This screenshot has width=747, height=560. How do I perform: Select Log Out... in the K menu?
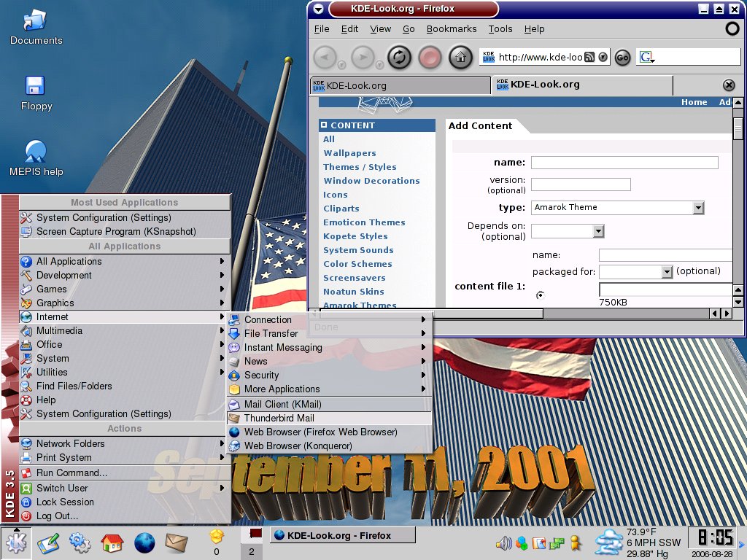[125, 516]
